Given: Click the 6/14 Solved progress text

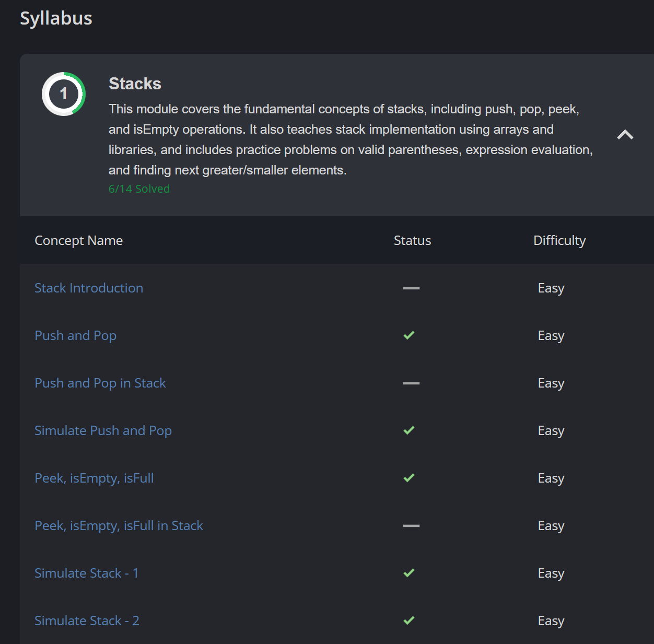Looking at the screenshot, I should pos(139,189).
